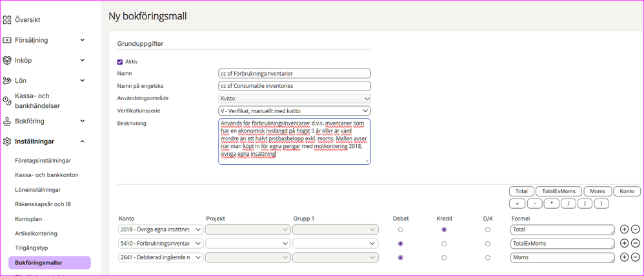Open Artikelkontering in sidebar
Image resolution: width=644 pixels, height=276 pixels.
tap(35, 233)
